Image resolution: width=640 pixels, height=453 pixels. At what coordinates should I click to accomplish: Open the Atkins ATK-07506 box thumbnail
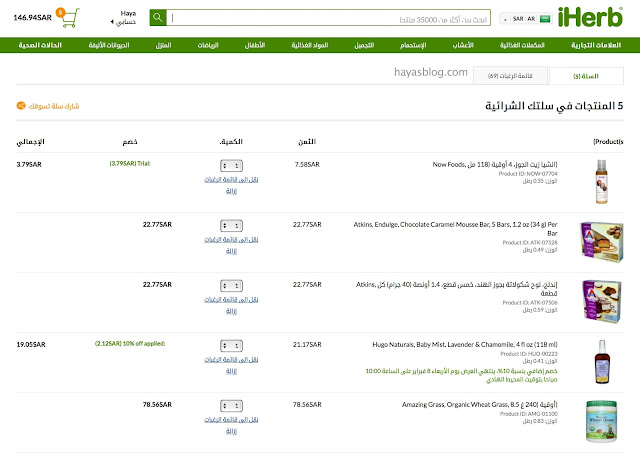click(x=602, y=302)
